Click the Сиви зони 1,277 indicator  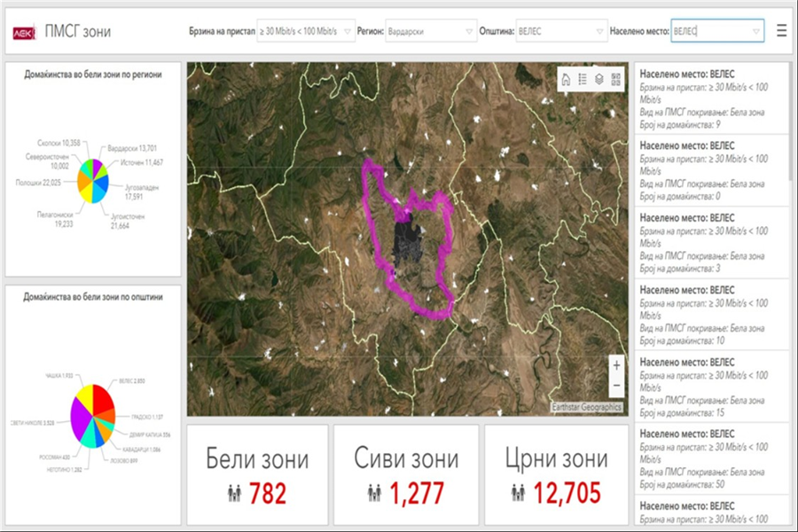pos(406,475)
